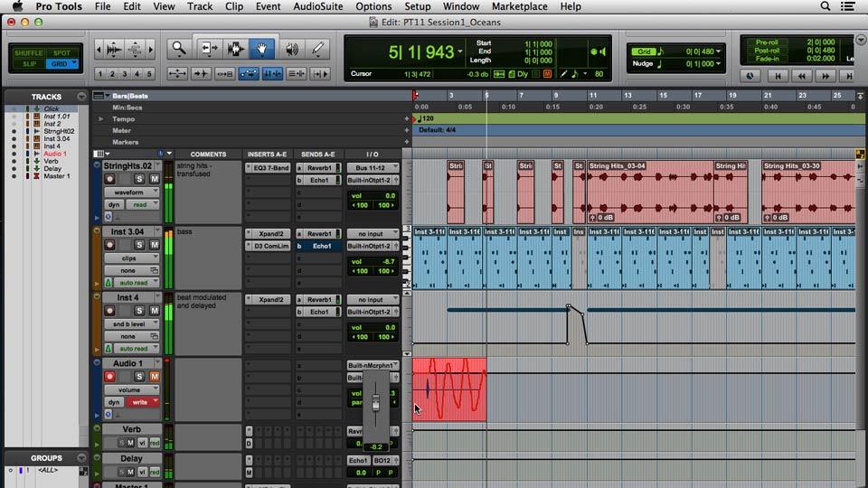Choose the Selector tool
This screenshot has height=488, width=868.
(x=236, y=49)
